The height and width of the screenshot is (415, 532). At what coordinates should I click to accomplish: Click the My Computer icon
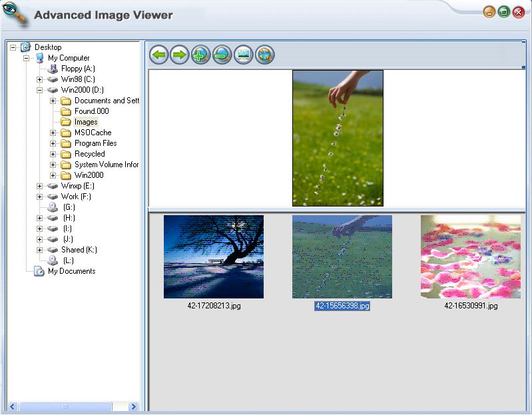pyautogui.click(x=40, y=58)
